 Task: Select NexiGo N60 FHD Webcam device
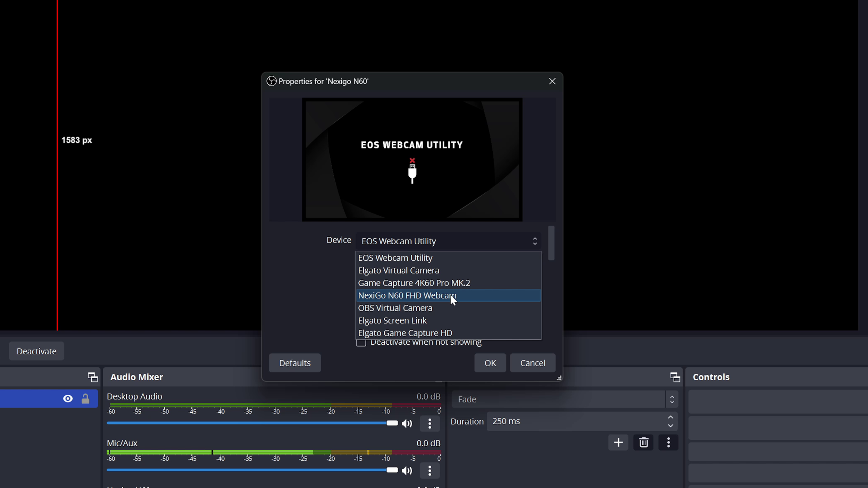[x=407, y=295]
